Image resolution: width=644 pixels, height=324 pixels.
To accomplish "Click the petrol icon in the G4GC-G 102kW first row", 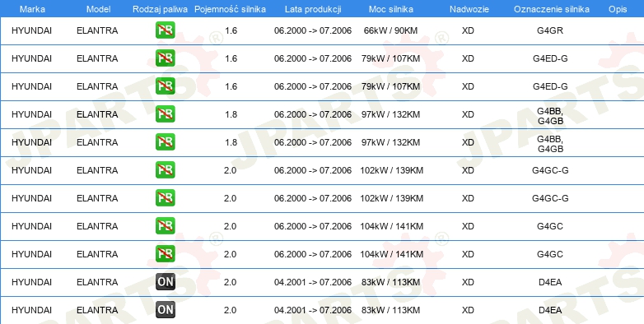I will [165, 169].
